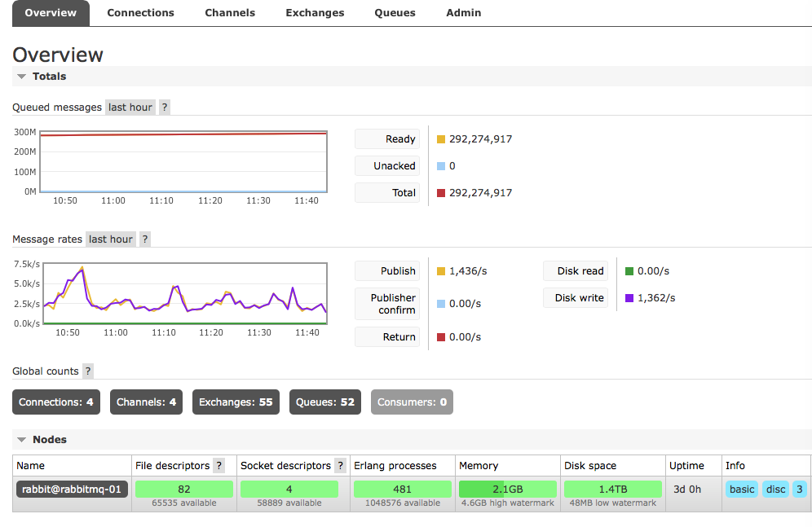Toggle the Disk read series label
This screenshot has width=812, height=527.
(x=576, y=271)
